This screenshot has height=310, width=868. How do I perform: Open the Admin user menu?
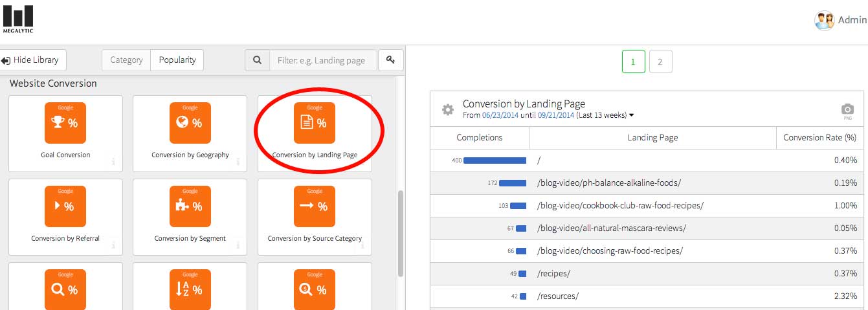pyautogui.click(x=840, y=20)
